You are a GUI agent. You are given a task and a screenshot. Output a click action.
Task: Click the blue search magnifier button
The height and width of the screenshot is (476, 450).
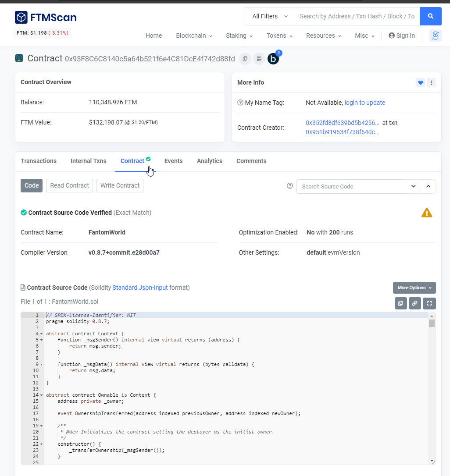tap(430, 16)
